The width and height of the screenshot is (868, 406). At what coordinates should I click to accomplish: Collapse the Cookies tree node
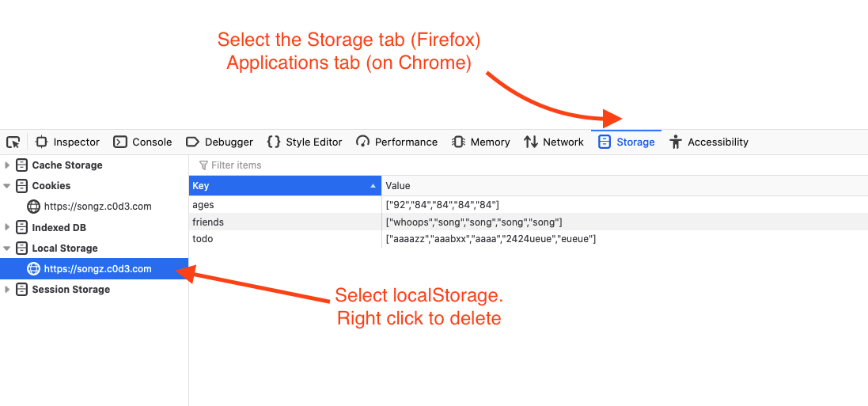click(7, 185)
